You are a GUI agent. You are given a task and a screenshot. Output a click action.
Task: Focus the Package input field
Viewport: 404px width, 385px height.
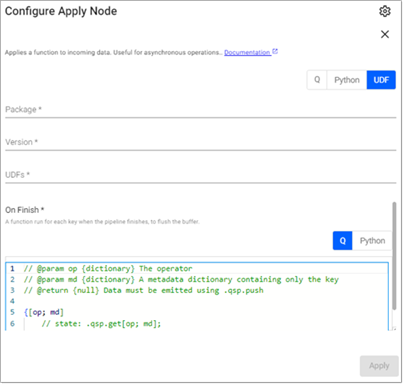point(201,110)
